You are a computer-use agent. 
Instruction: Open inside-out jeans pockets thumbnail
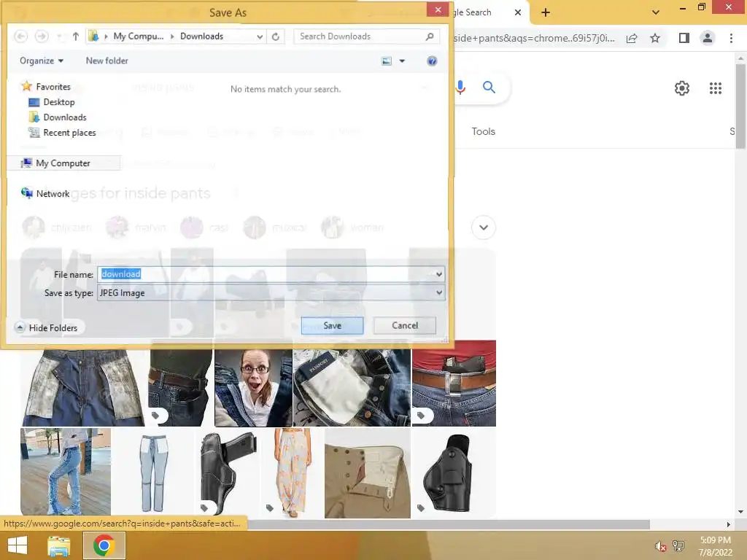[x=83, y=388]
